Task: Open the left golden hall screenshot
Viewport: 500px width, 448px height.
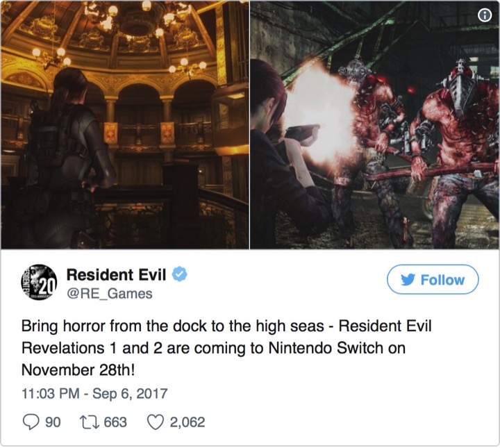Action: point(125,124)
